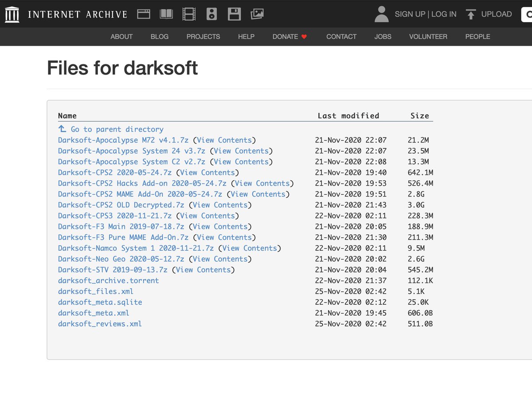Click the 'Last modified' column header
The width and height of the screenshot is (532, 409).
(x=348, y=116)
